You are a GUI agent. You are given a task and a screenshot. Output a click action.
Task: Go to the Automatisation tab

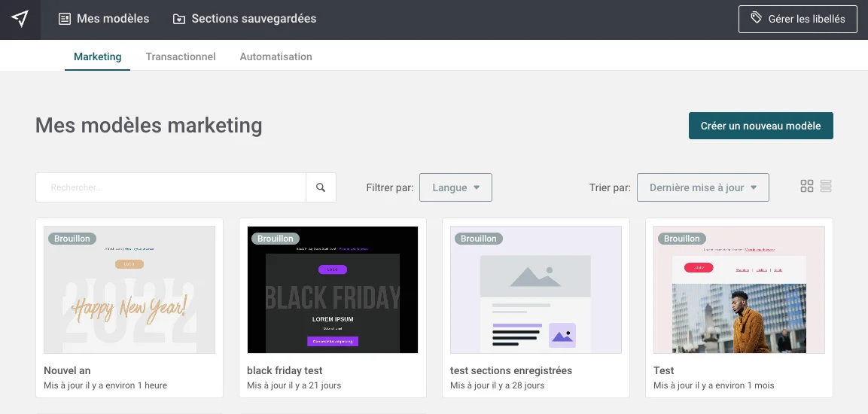tap(276, 56)
